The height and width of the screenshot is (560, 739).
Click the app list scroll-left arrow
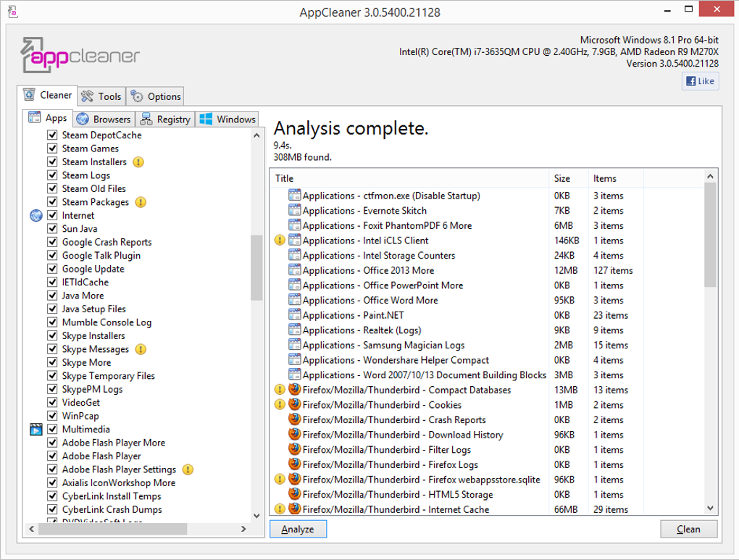click(32, 529)
